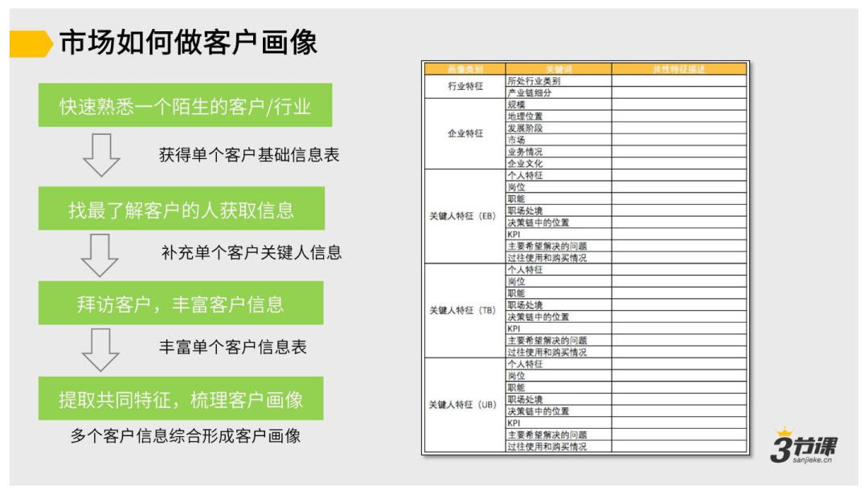The height and width of the screenshot is (494, 868).
Task: Click the arrow below 拜访客户，丰富客户信息
Action: [100, 350]
